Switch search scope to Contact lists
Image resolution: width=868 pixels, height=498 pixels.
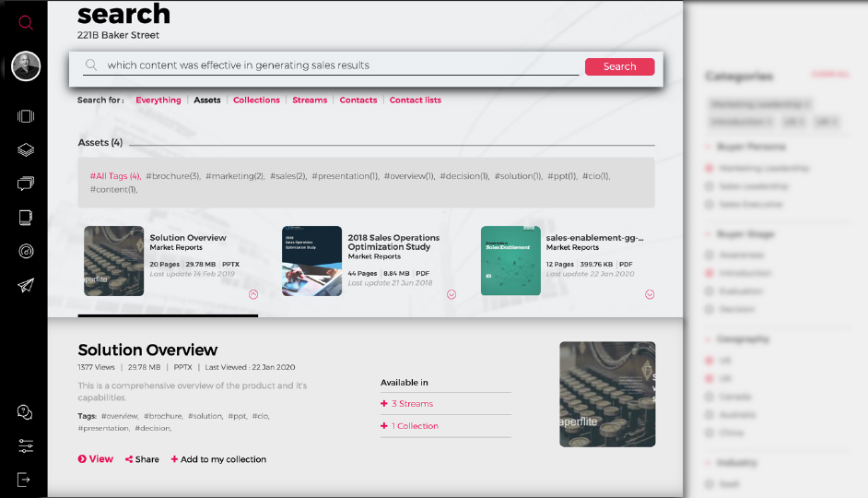point(416,101)
